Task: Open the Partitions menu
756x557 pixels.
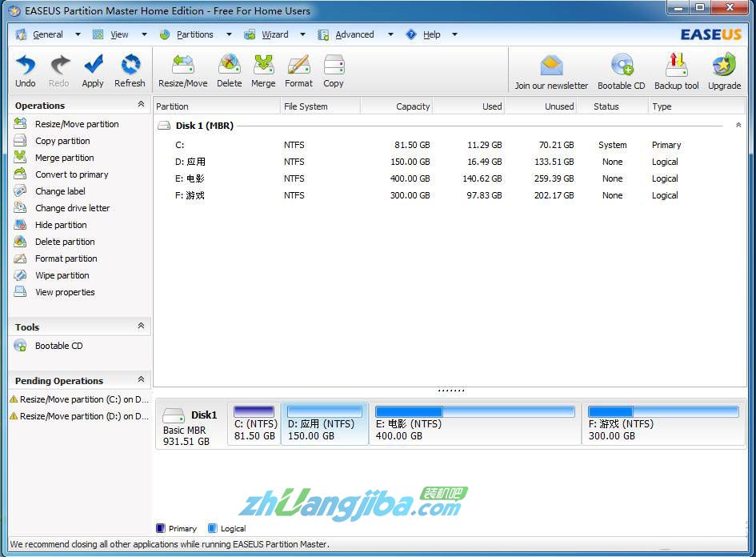Action: click(194, 34)
